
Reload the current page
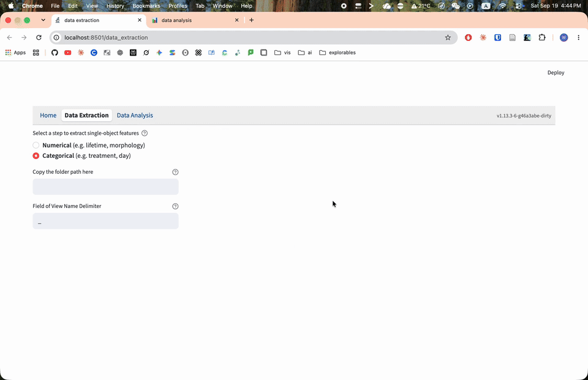pos(39,37)
